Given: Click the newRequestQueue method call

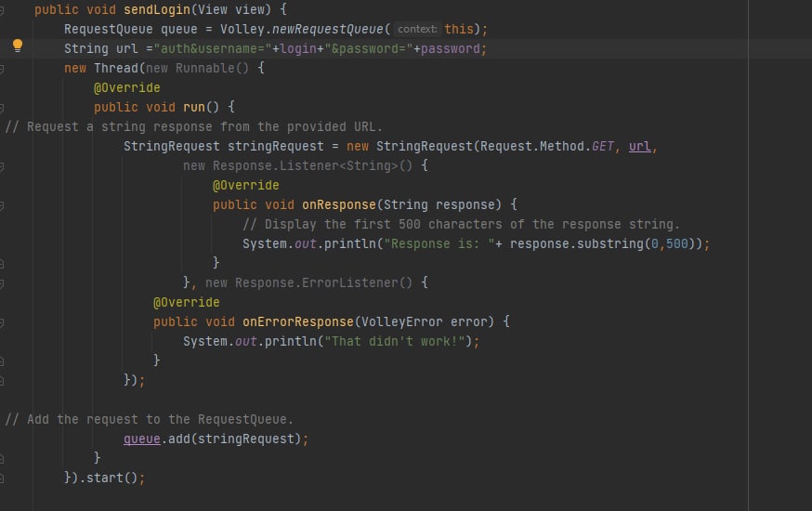Looking at the screenshot, I should click(327, 29).
